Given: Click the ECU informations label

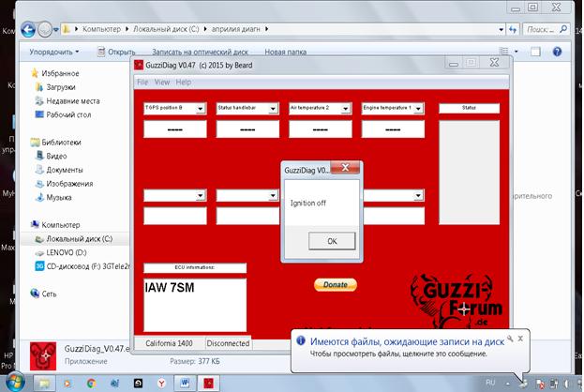Looking at the screenshot, I should point(195,267).
